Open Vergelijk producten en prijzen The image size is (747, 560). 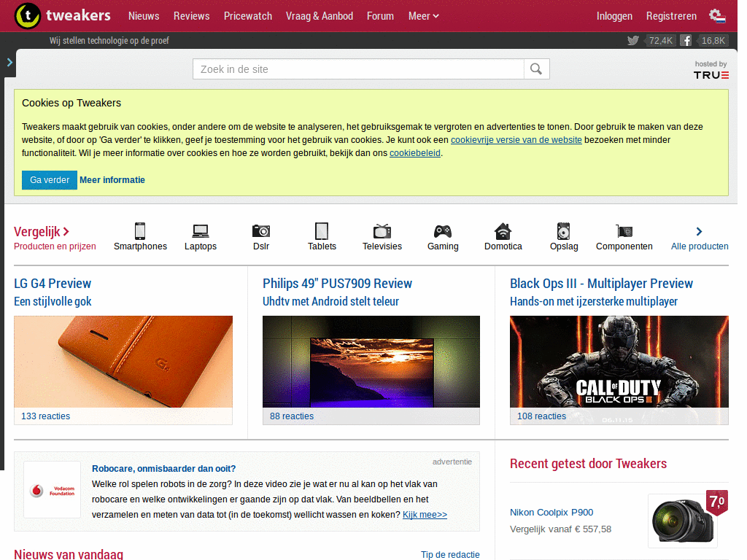(55, 238)
